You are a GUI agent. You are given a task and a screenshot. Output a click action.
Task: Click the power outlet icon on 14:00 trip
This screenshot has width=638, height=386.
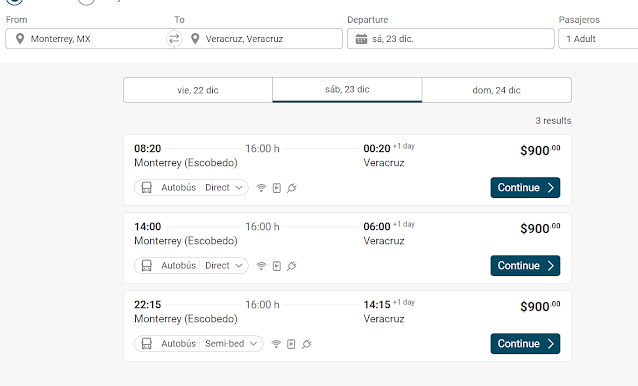(292, 266)
